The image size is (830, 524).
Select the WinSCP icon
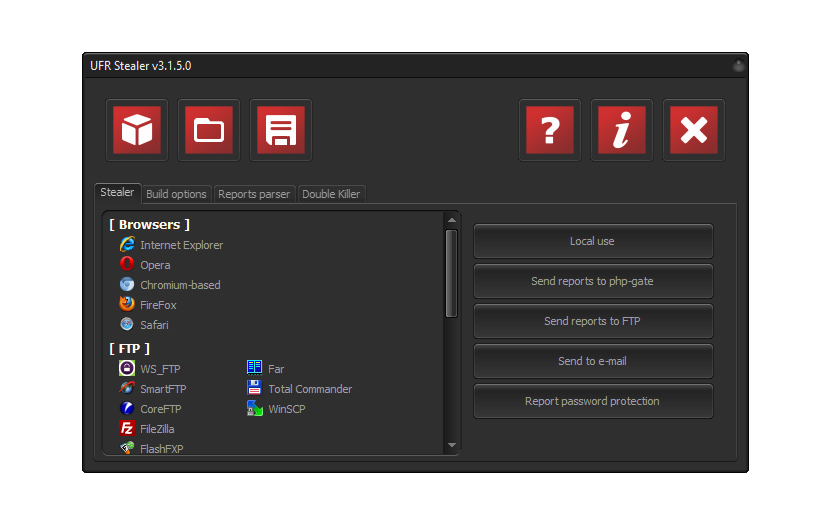pyautogui.click(x=255, y=408)
